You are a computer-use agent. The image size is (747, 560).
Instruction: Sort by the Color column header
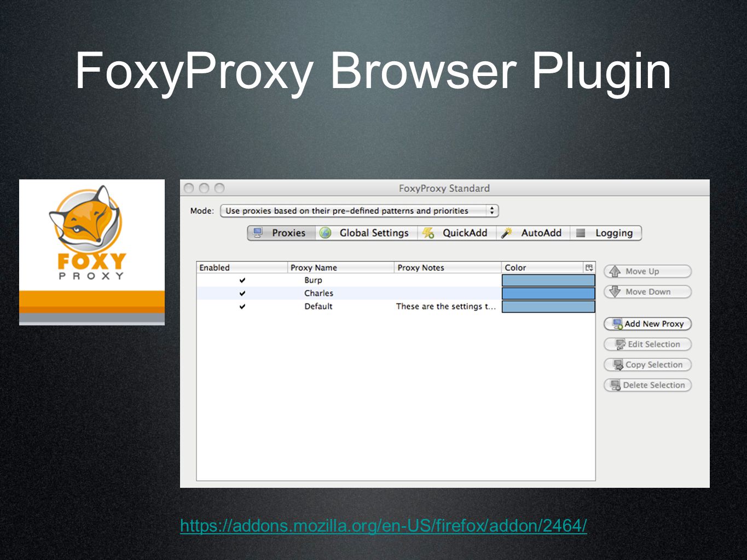[542, 267]
